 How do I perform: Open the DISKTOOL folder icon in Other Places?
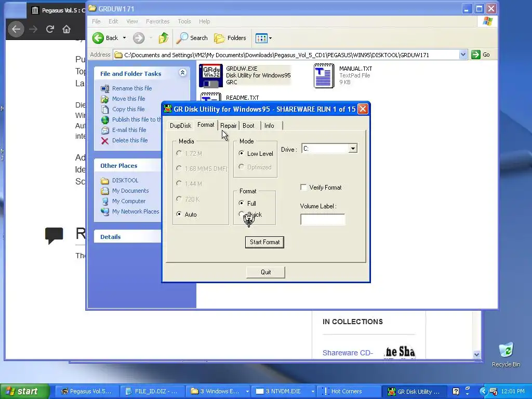click(x=105, y=180)
